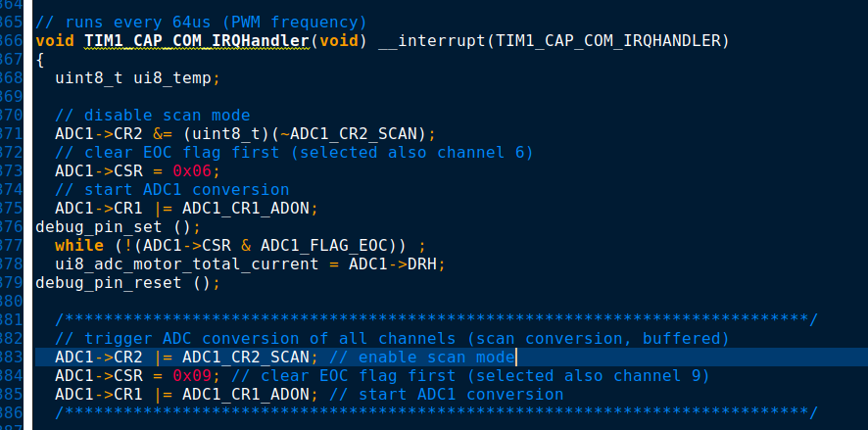Click the 0x09 hex literal

pyautogui.click(x=192, y=376)
